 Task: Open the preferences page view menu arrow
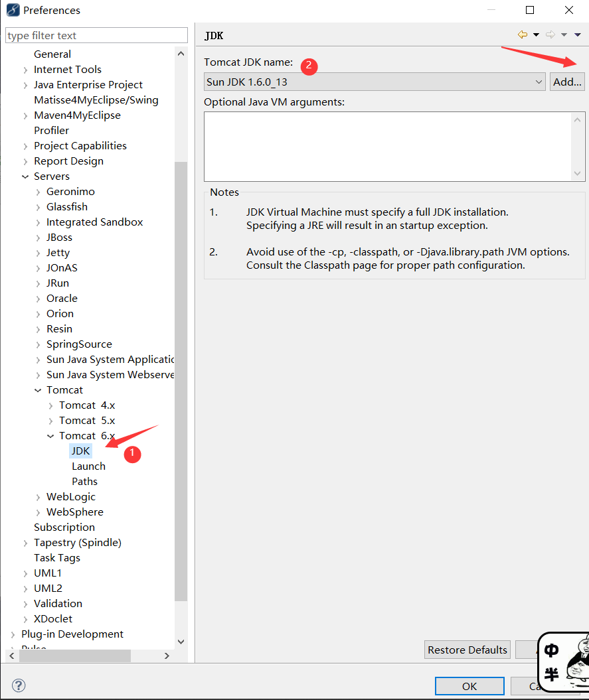(x=578, y=35)
